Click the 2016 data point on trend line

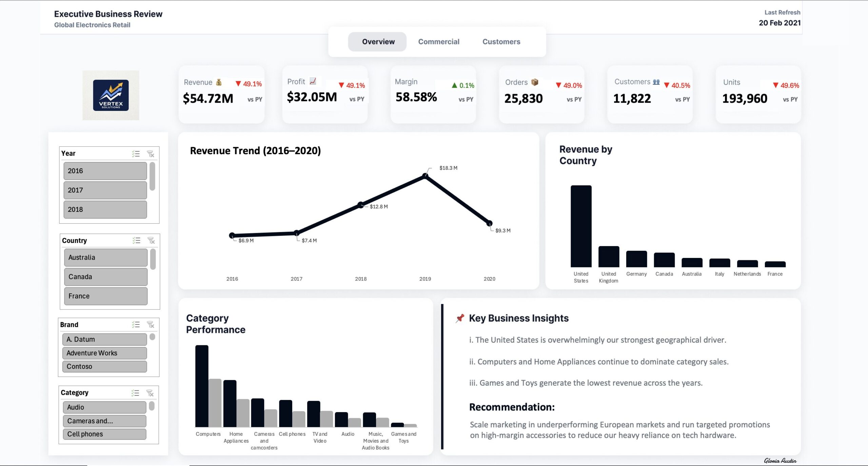(232, 235)
